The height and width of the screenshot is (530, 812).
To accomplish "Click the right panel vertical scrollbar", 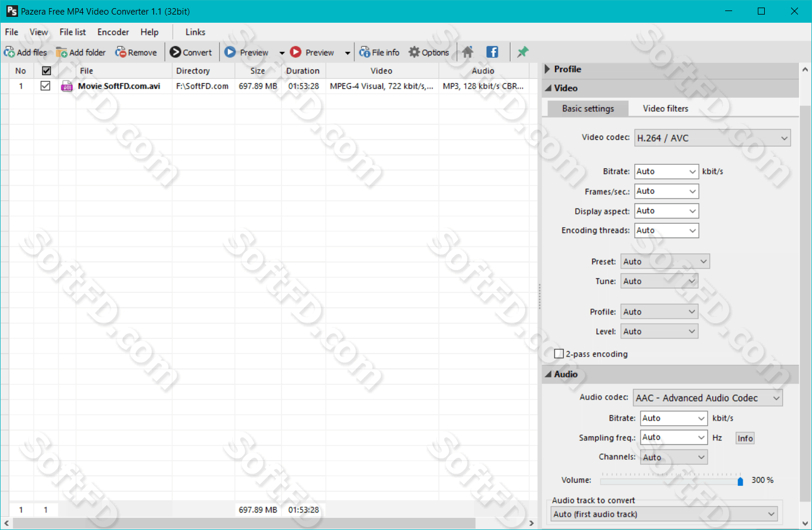I will click(805, 303).
